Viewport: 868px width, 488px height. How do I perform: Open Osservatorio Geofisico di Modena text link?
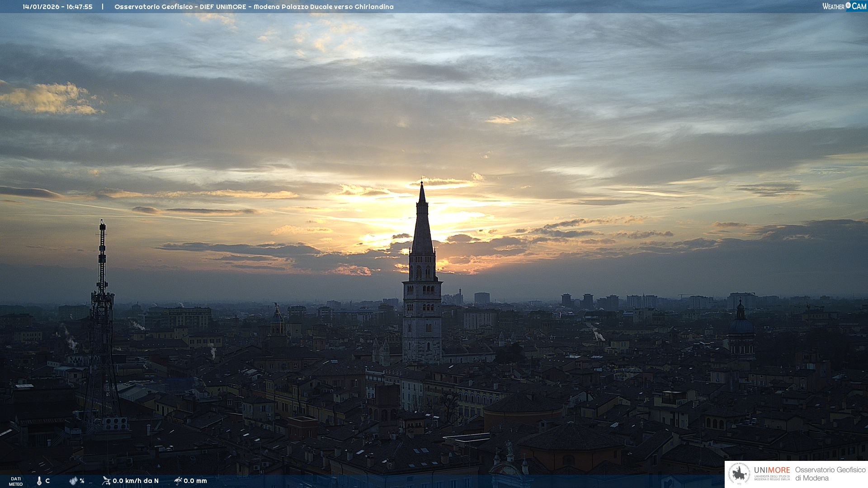830,474
